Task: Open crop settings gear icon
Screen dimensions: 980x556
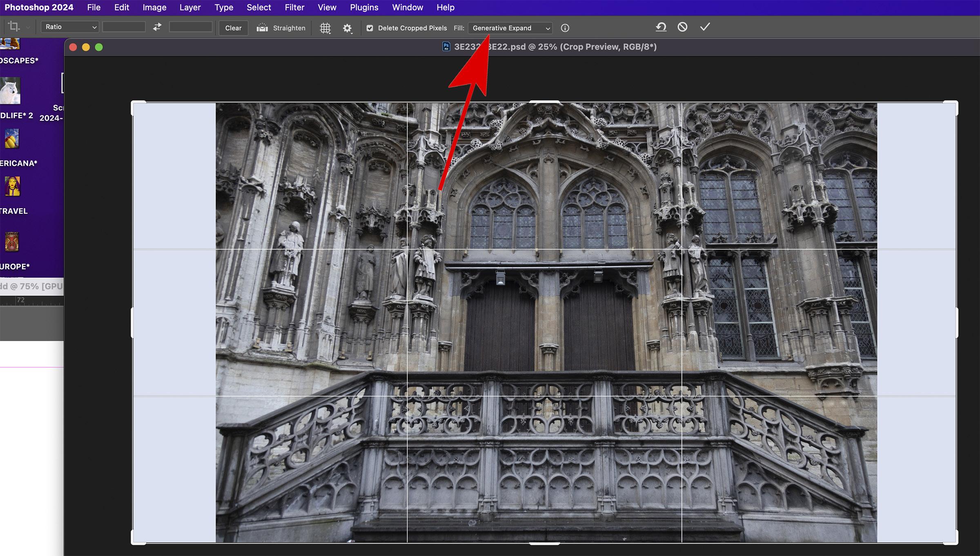Action: [x=347, y=28]
